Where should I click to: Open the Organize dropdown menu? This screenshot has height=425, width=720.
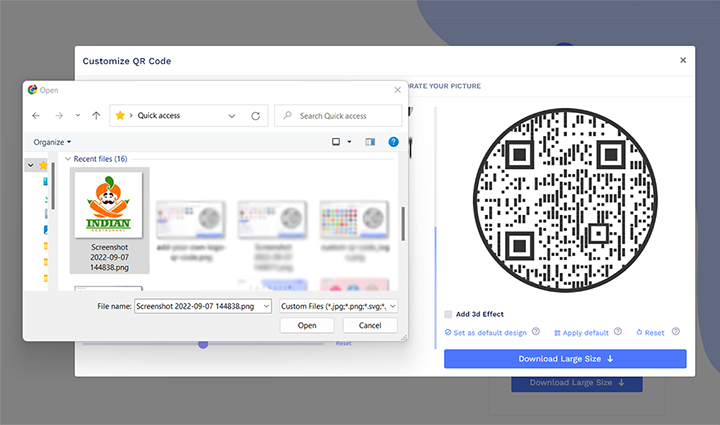pos(52,142)
